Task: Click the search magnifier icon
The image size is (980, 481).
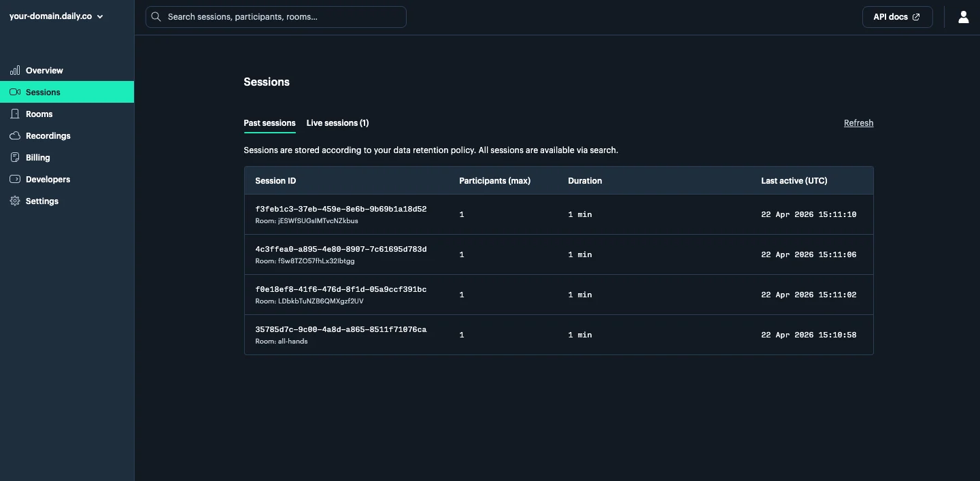Action: pyautogui.click(x=156, y=17)
